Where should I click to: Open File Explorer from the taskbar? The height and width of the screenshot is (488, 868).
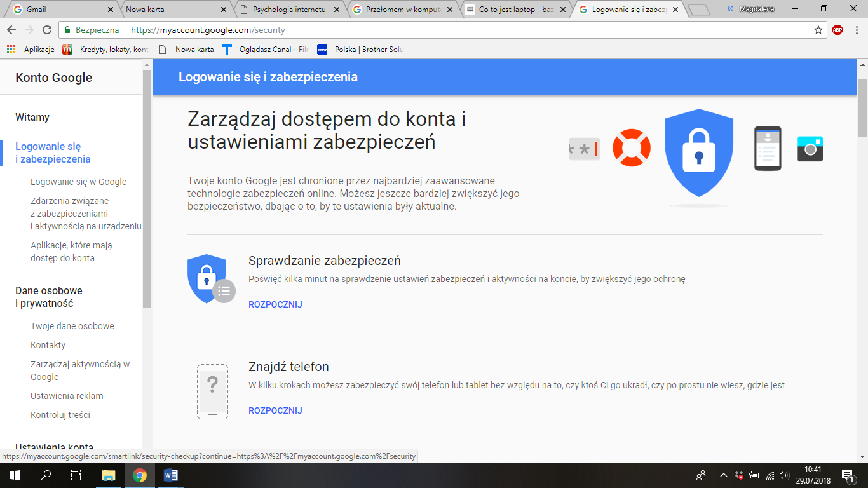[109, 475]
